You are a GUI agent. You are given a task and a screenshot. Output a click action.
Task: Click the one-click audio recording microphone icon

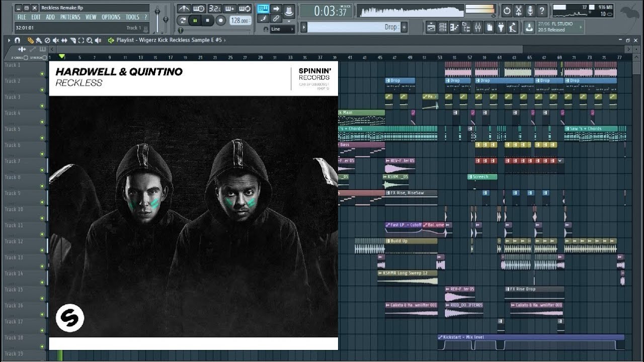(x=530, y=11)
